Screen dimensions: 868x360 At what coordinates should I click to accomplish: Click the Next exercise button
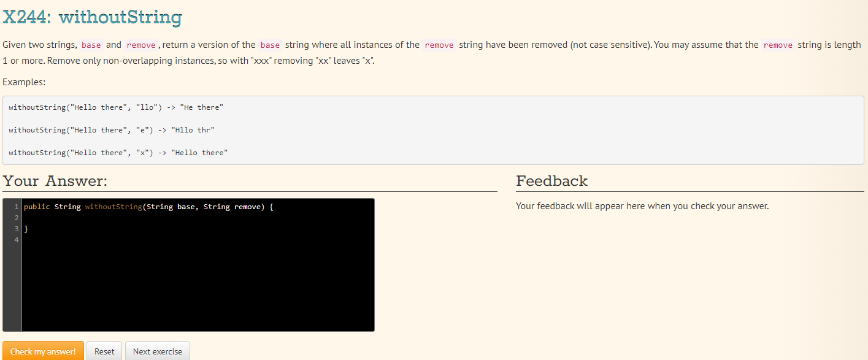click(157, 350)
